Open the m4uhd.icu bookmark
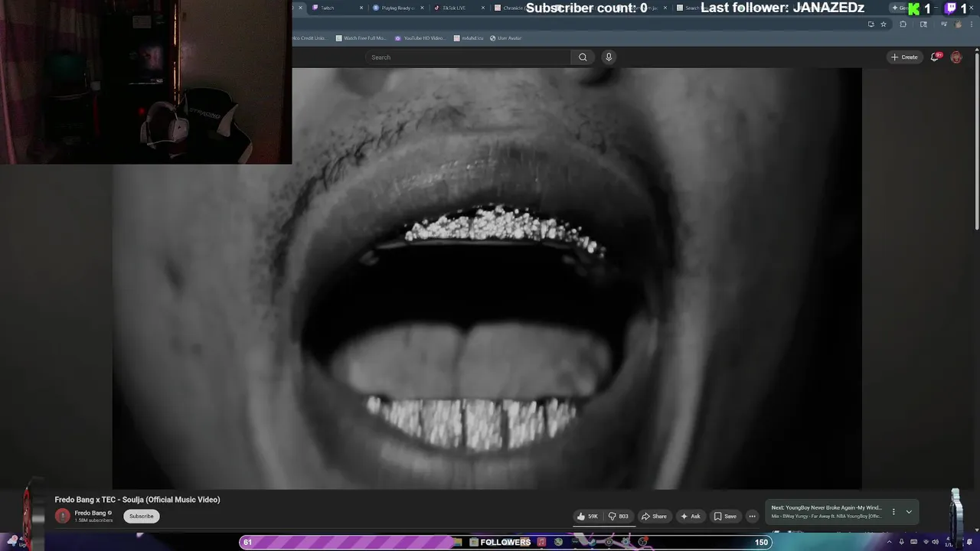The image size is (980, 551). click(x=467, y=38)
